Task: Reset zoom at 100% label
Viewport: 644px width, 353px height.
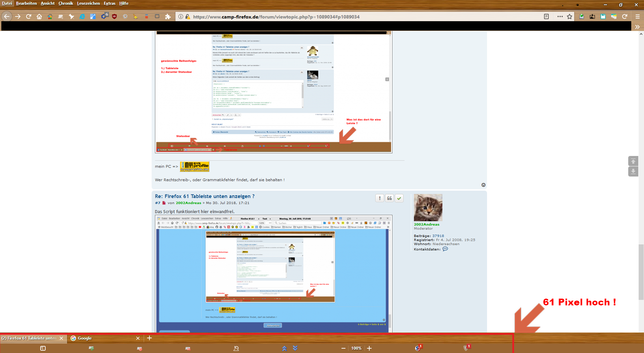Action: [x=357, y=348]
